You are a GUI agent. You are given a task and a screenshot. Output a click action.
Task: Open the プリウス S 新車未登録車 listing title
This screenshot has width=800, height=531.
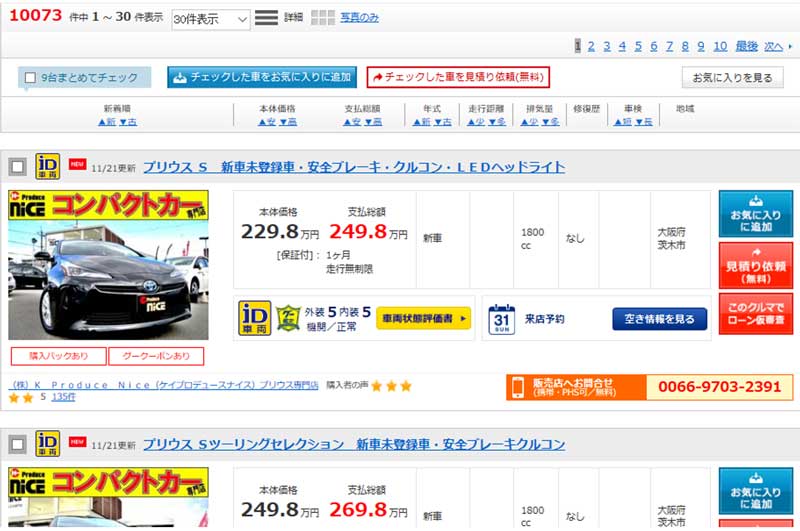click(x=354, y=167)
